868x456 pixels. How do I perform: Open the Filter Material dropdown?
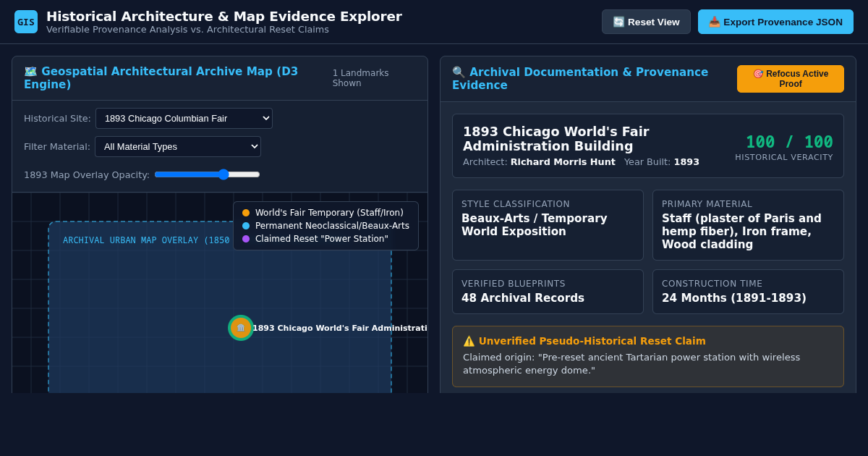click(178, 146)
